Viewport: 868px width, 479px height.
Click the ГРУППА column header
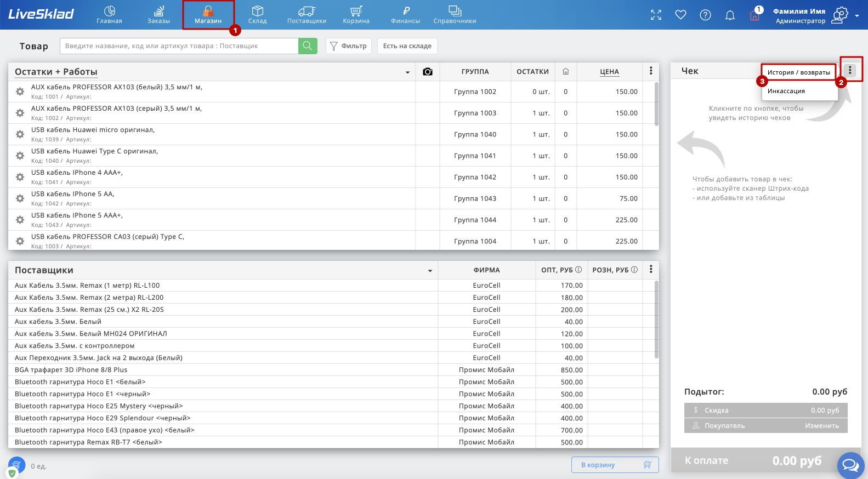pos(475,72)
